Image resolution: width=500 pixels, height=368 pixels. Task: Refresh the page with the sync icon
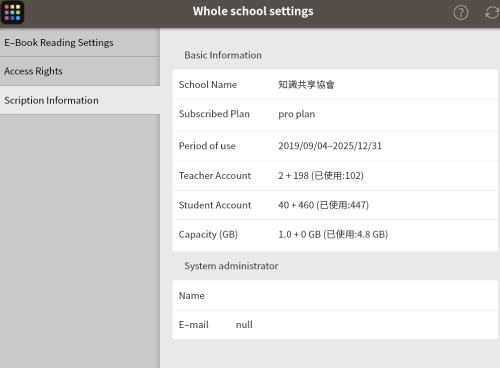tap(492, 13)
